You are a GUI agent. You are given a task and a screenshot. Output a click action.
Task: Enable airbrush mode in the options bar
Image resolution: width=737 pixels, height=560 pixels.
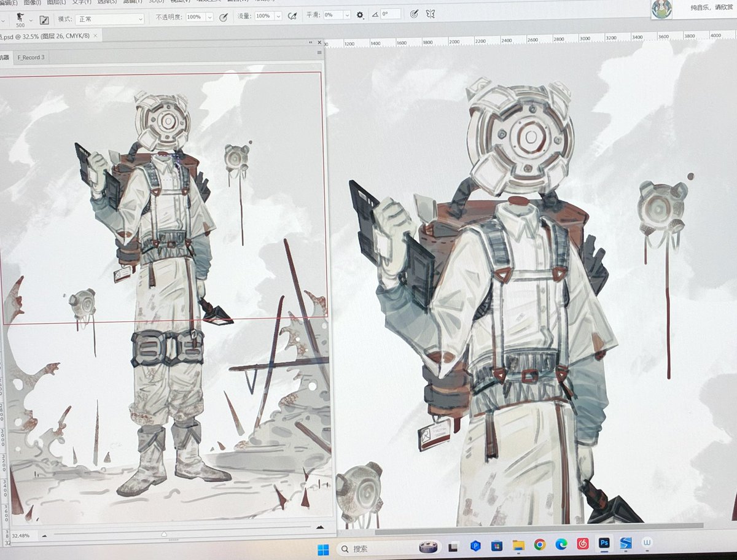click(x=293, y=17)
